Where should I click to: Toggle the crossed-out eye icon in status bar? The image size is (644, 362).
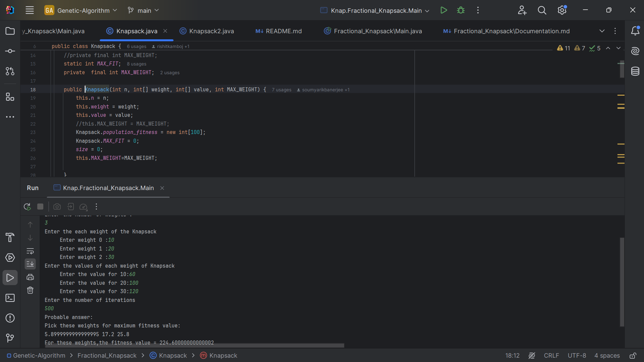tap(532, 356)
